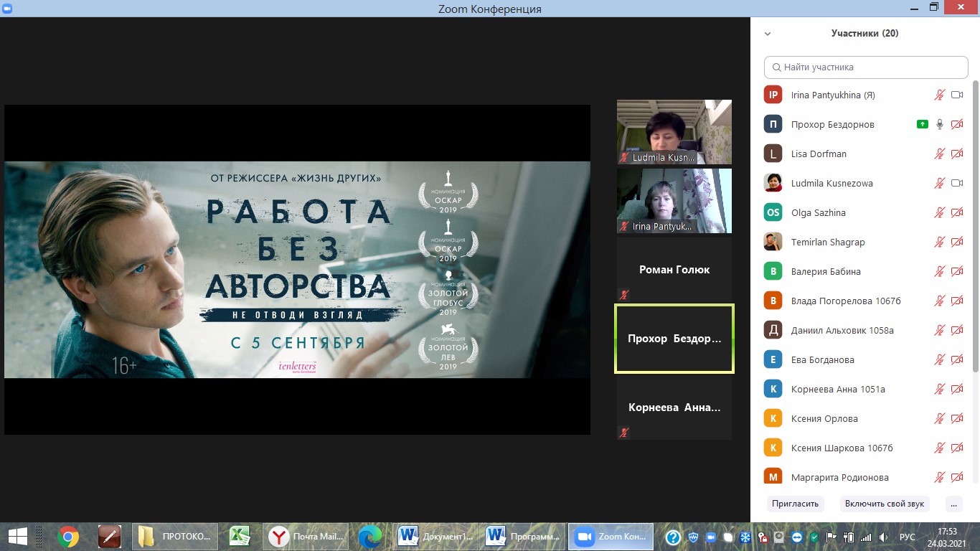Click Прохор Бездорнов's disabled video icon
Viewport: 980px width, 551px height.
click(956, 124)
